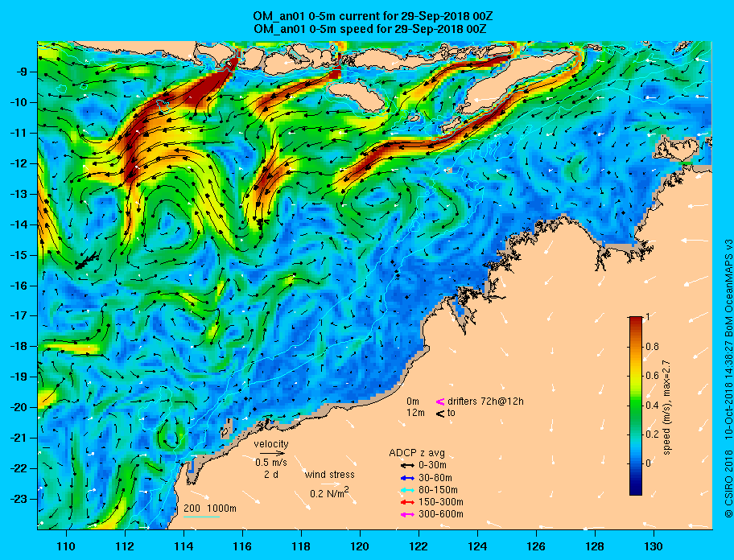The width and height of the screenshot is (734, 560).
Task: Click the latitude label '-18'
Action: coord(19,346)
